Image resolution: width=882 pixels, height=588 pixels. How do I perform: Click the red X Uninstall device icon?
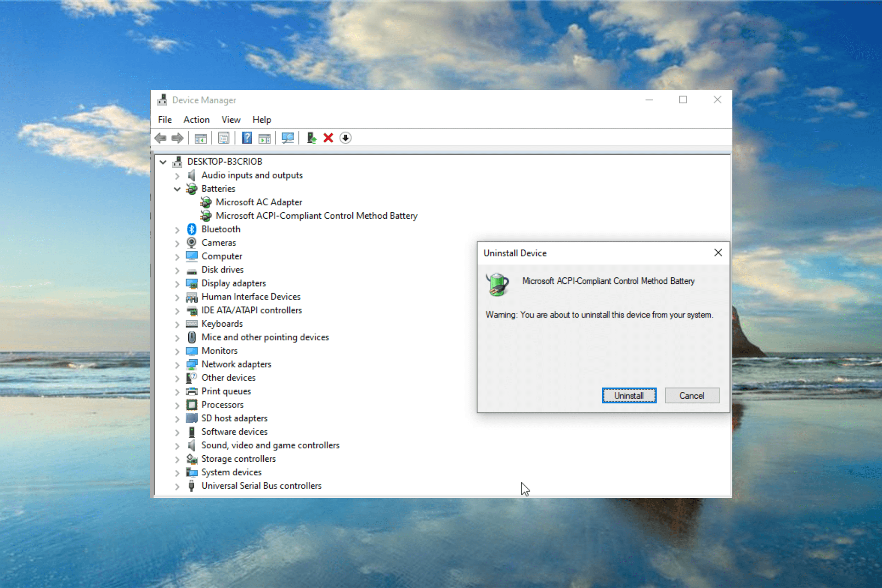328,138
